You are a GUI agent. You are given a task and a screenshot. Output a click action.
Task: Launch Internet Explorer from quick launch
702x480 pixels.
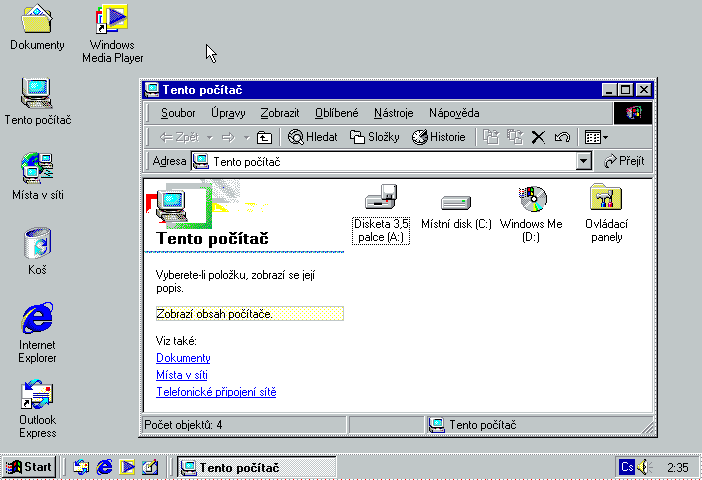[104, 467]
